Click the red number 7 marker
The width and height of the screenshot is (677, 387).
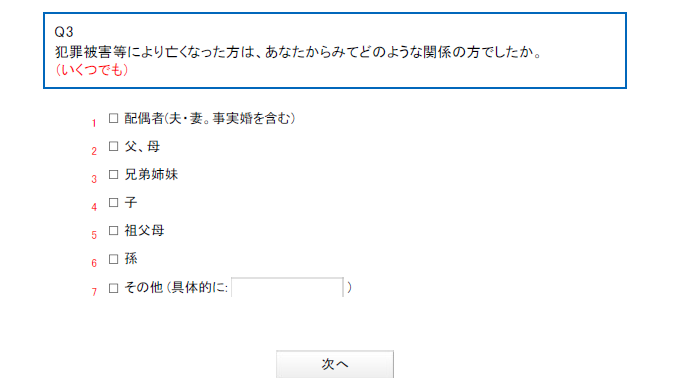point(94,292)
